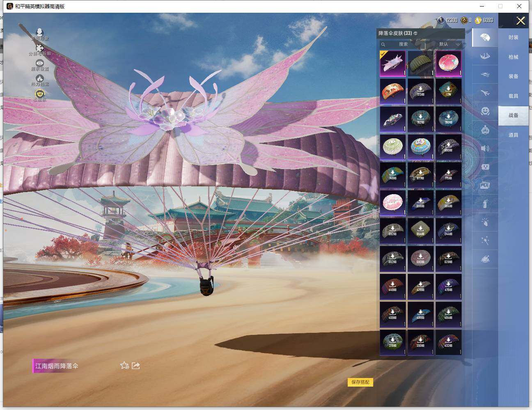Download the 696KB parachute skin
The width and height of the screenshot is (532, 410).
421,203
